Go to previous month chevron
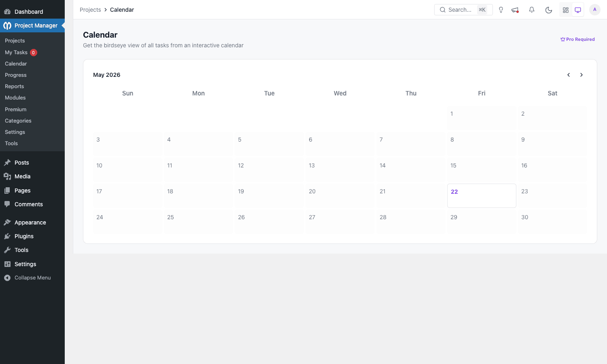The height and width of the screenshot is (364, 607). click(x=569, y=75)
